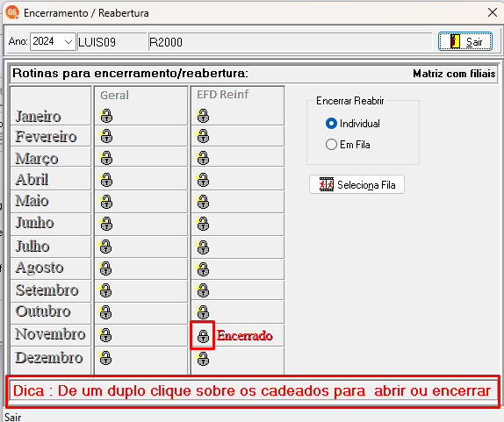Click the EFD Reinf padlock for Outubro
The height and width of the screenshot is (422, 504).
coord(203,312)
